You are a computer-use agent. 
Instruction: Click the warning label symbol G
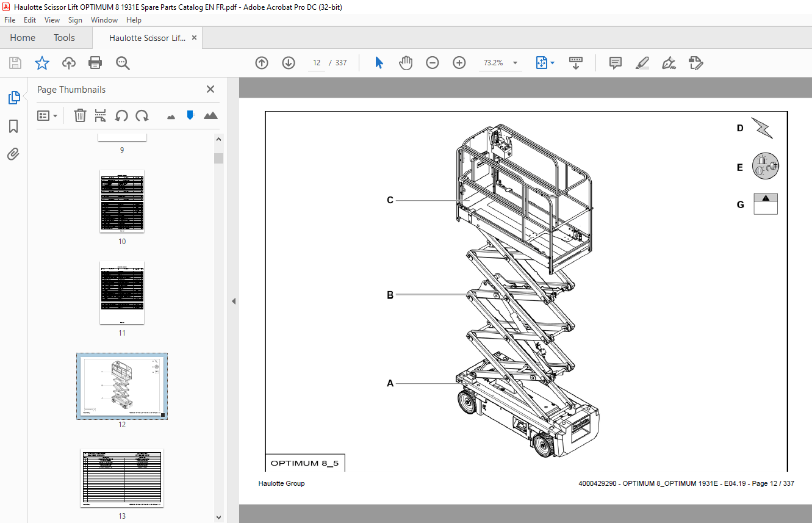click(766, 204)
